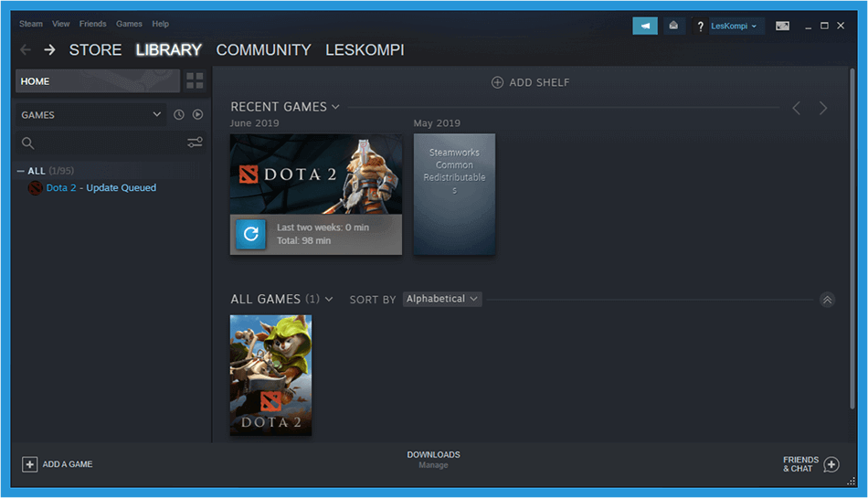Screen dimensions: 868x498
Task: Click the Dota 2 update refresh button
Action: click(250, 234)
